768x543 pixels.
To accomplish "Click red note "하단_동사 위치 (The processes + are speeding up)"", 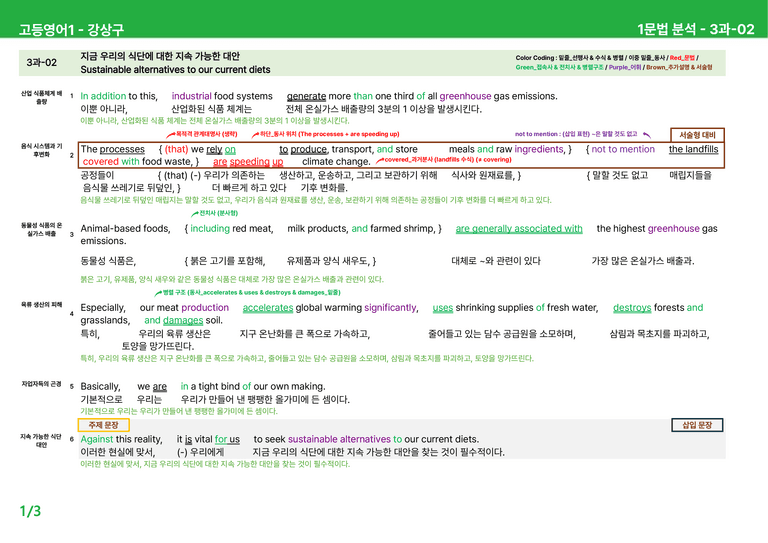I will [x=329, y=134].
